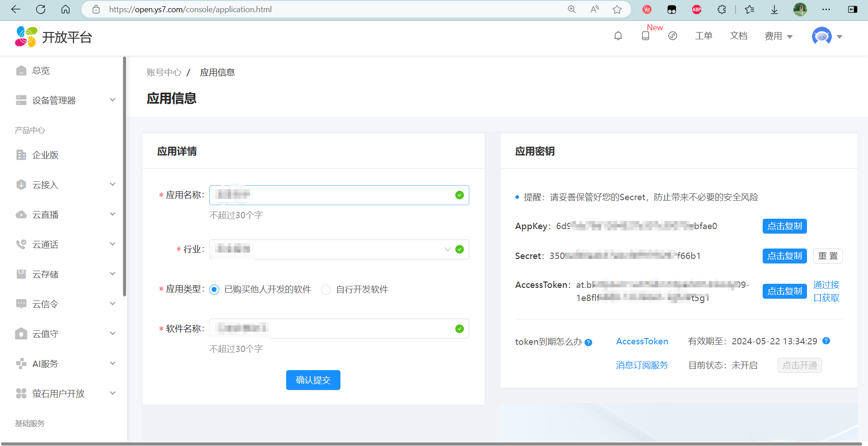Select the 已购买他人开发的软件 radio button

coord(214,290)
